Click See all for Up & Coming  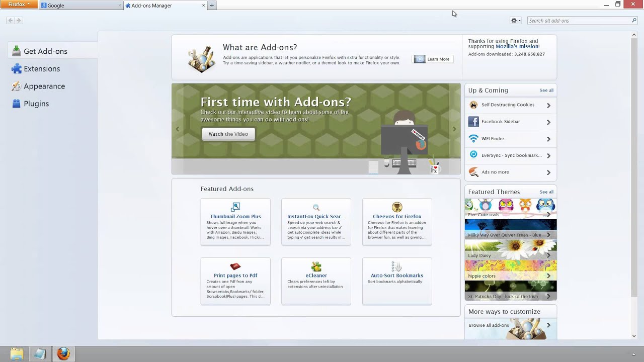click(x=546, y=90)
